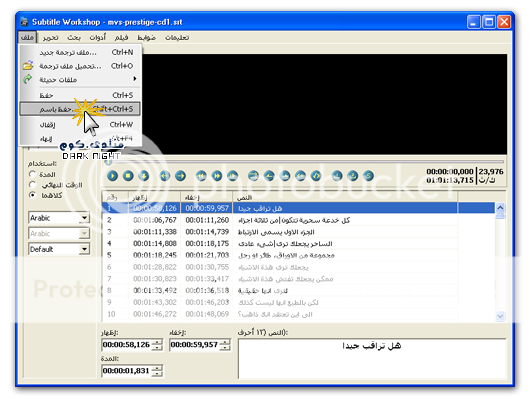Open the Default dropdown
Image resolution: width=530 pixels, height=399 pixels.
85,249
